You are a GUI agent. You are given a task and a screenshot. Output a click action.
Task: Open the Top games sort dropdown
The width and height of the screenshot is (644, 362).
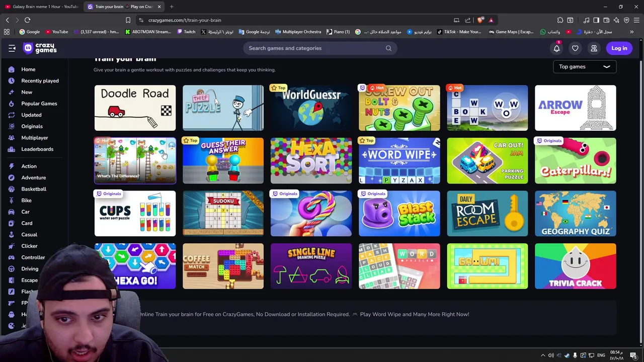(584, 66)
